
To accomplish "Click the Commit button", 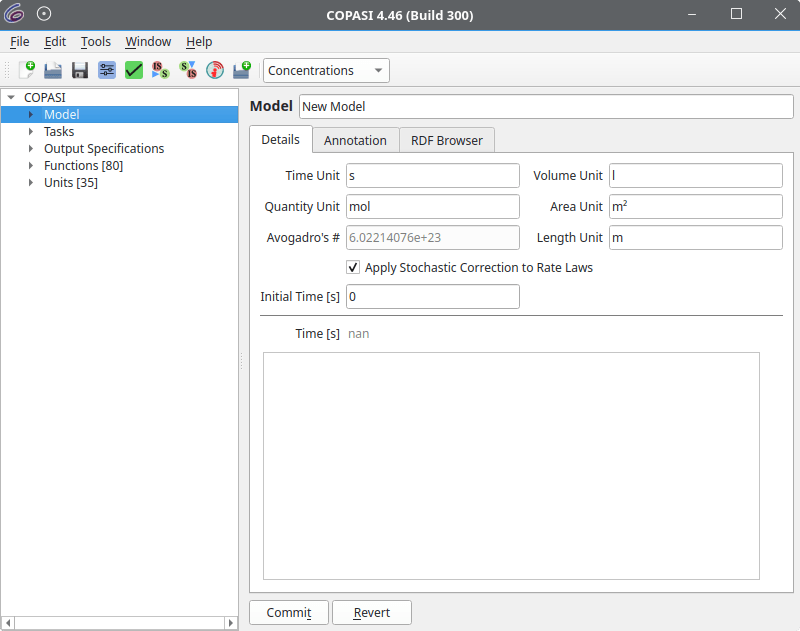I will pyautogui.click(x=289, y=612).
